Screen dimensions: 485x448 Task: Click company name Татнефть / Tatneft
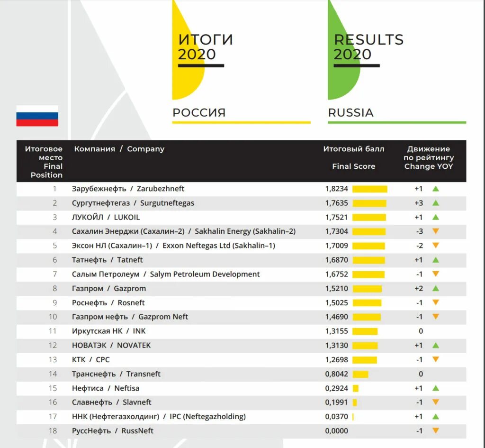107,260
